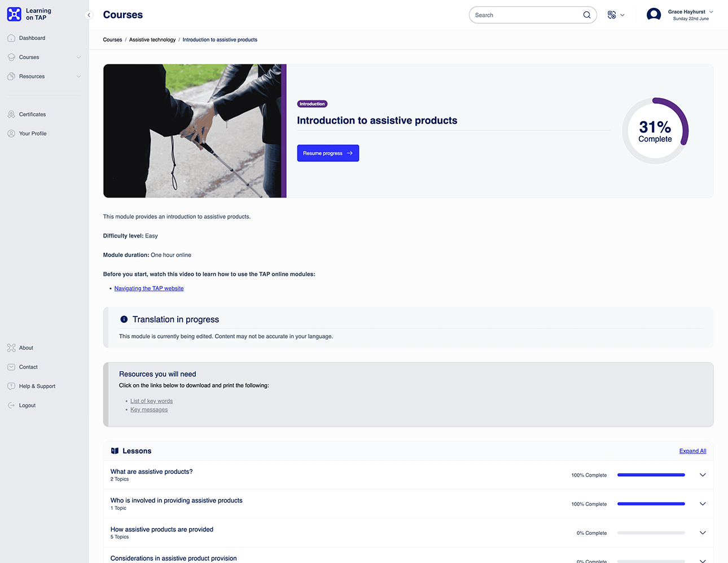The width and height of the screenshot is (728, 563).
Task: Click the About icon in sidebar
Action: coord(11,348)
